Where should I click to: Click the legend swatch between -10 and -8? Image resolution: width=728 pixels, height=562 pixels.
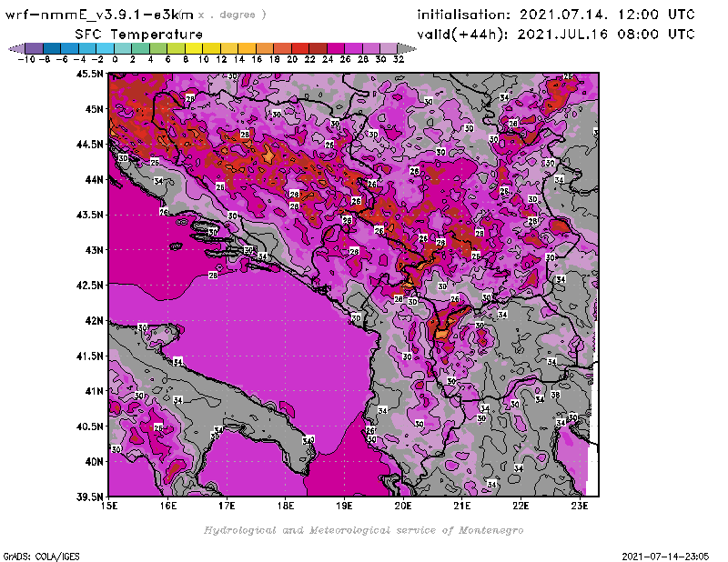35,48
